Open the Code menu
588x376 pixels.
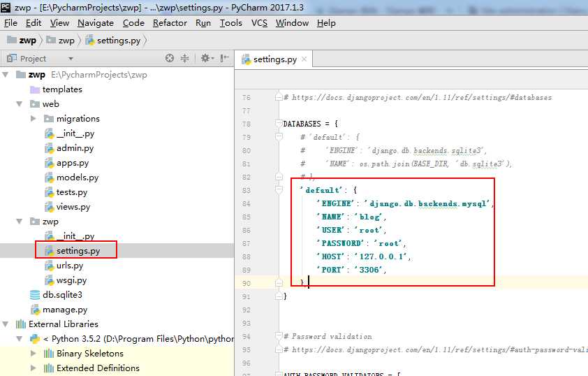(133, 23)
